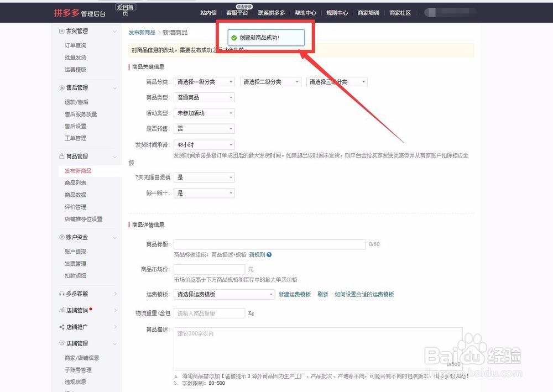Collapse the 发货管理 section chevron

pyautogui.click(x=114, y=32)
